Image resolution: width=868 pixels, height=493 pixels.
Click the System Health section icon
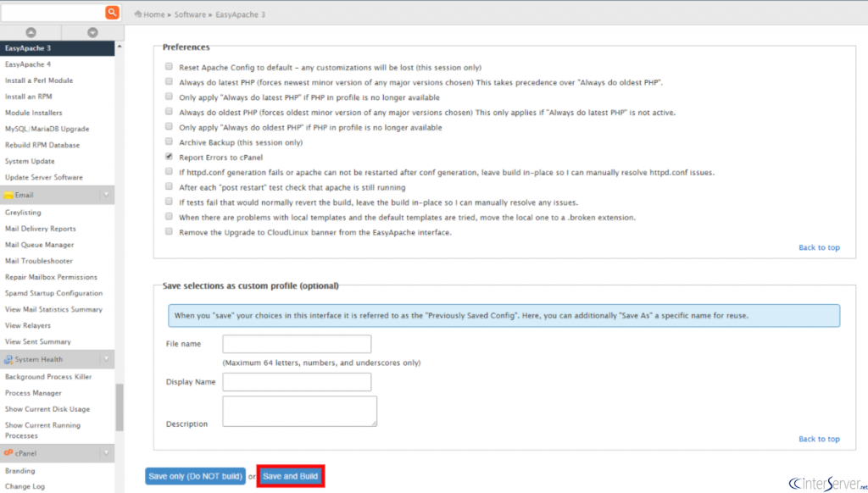[8, 360]
